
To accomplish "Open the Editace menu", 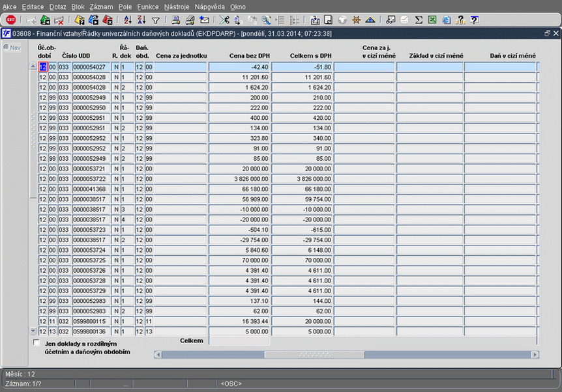I will (33, 7).
